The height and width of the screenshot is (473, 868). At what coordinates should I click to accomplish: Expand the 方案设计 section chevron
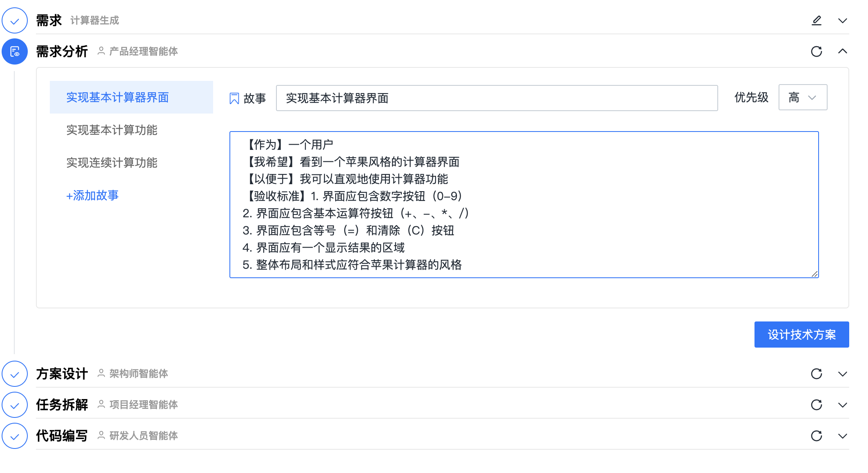coord(842,374)
